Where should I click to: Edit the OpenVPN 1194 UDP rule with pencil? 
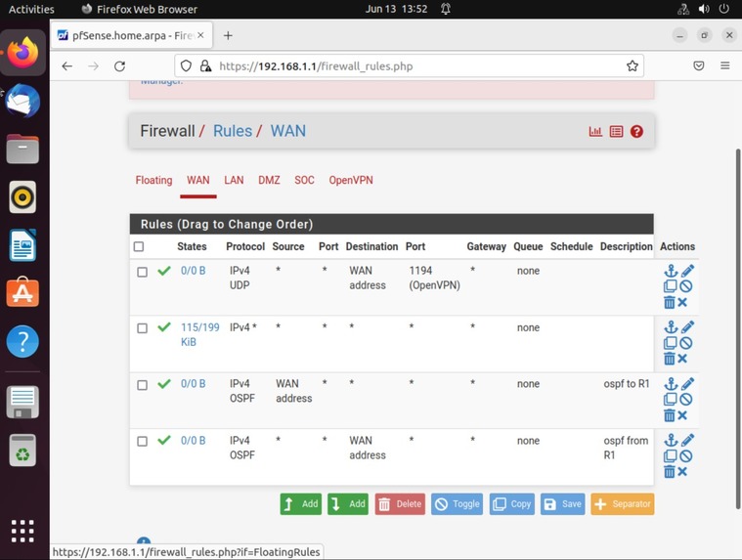(x=687, y=271)
